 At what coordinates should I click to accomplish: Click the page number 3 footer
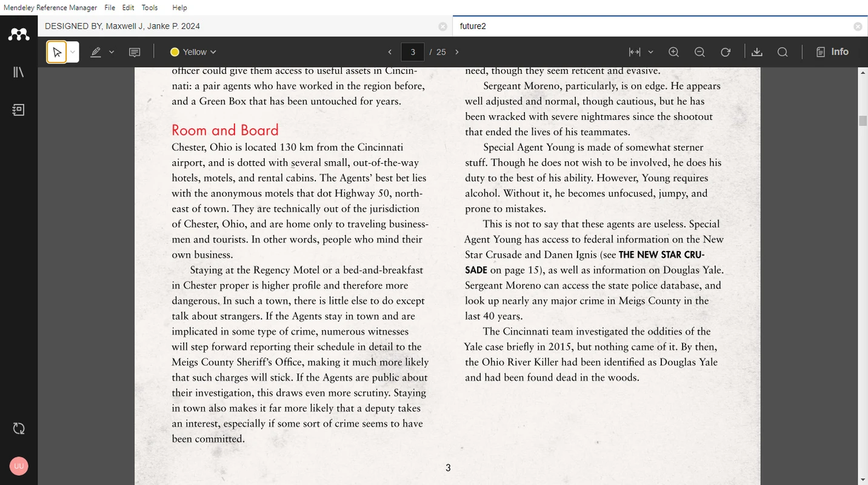(x=448, y=467)
